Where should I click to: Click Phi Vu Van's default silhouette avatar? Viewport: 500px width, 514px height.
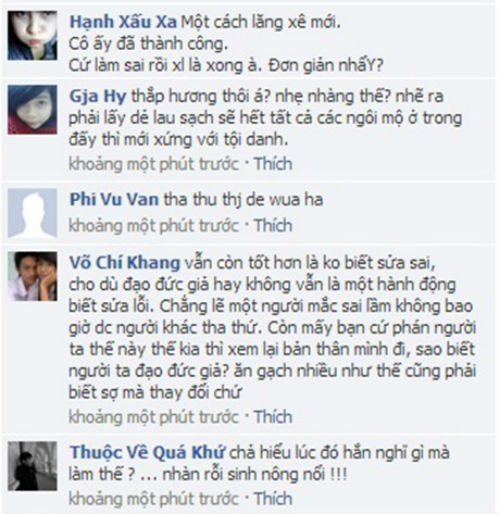pyautogui.click(x=32, y=213)
